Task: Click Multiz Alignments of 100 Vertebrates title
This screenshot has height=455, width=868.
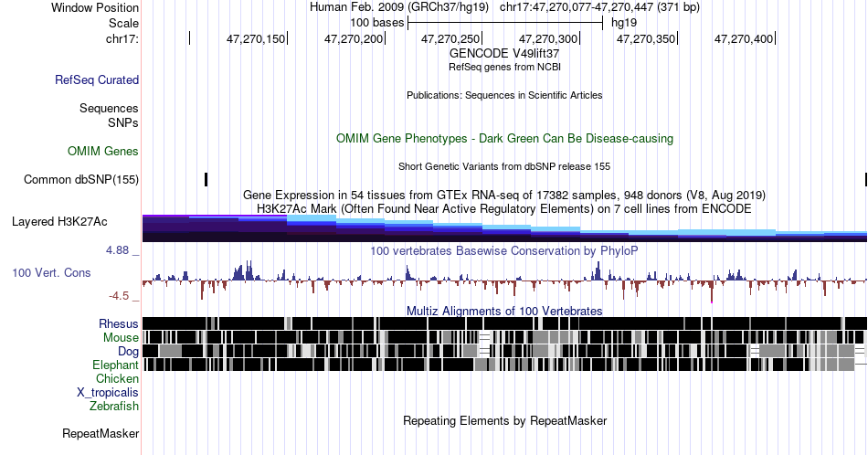Action: (504, 311)
